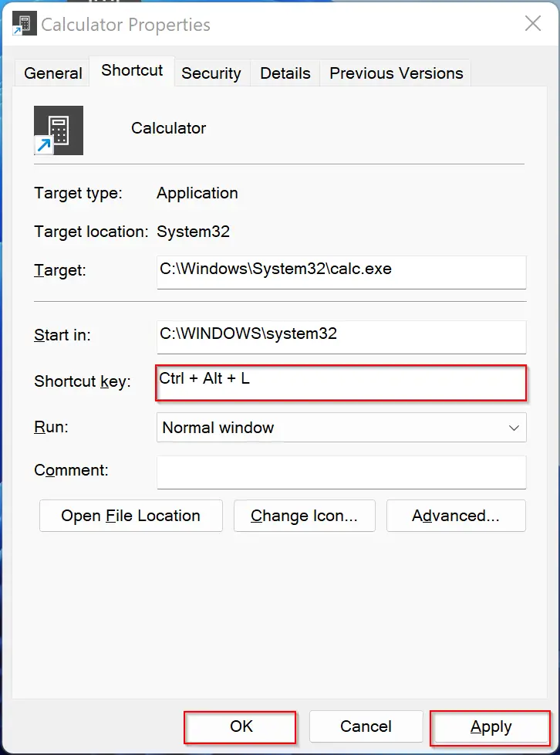Close the Calculator Properties dialog
560x755 pixels.
click(532, 23)
